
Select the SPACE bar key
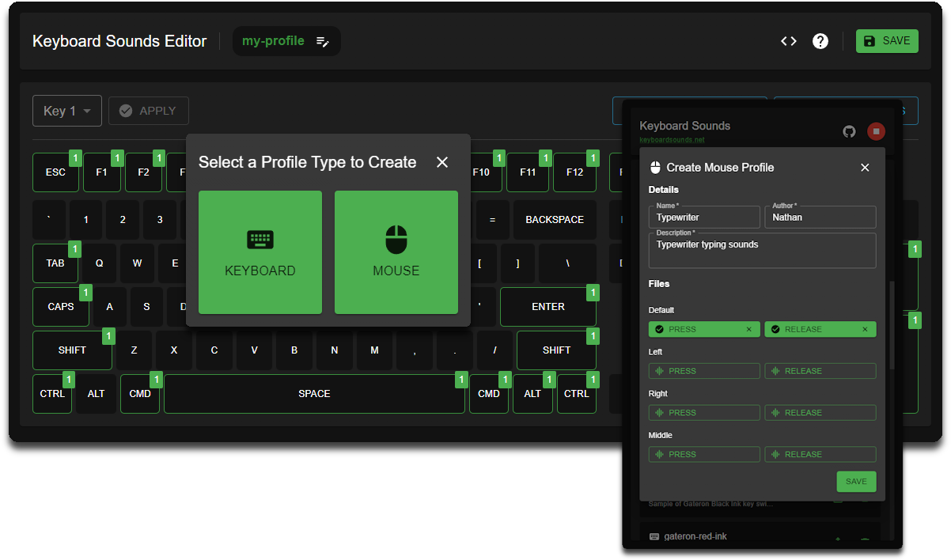314,394
